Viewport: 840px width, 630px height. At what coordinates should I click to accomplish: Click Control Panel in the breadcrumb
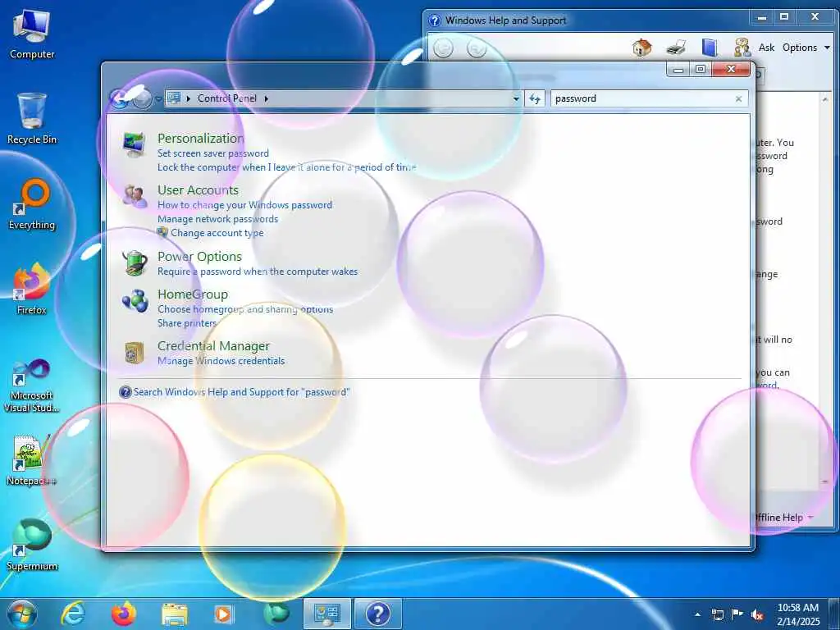point(227,98)
